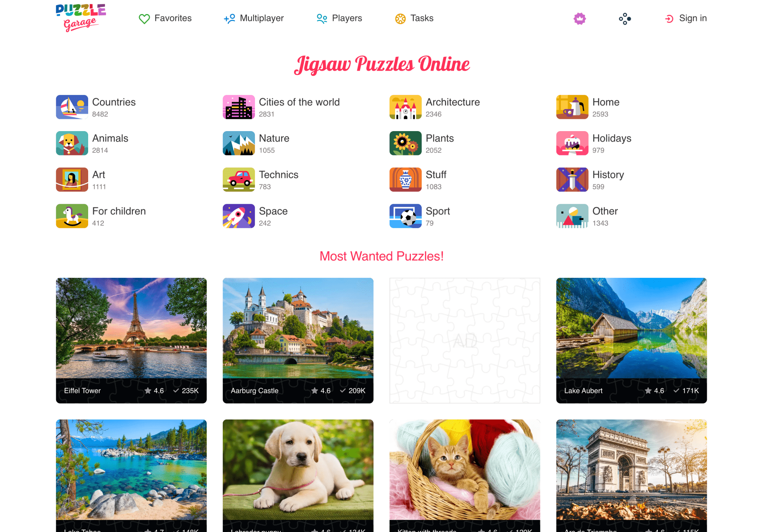Open the Sport soccer ball icon

(405, 216)
